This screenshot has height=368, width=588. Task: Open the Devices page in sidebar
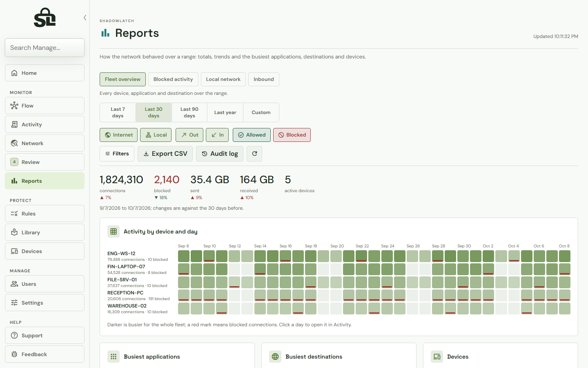click(45, 251)
